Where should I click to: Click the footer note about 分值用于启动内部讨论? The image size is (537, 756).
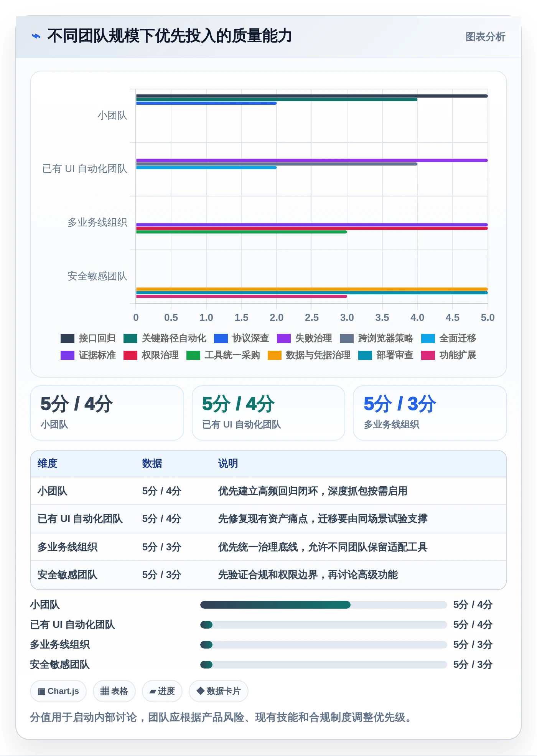point(221,717)
